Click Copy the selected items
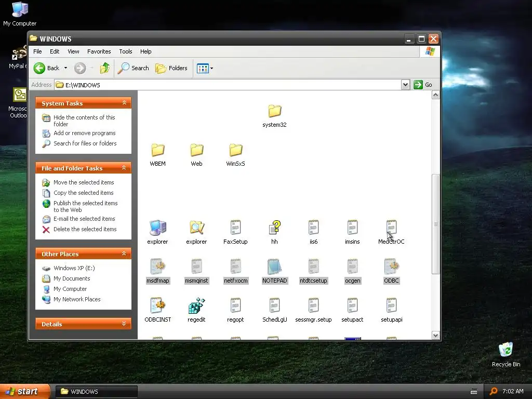Viewport: 532px width, 399px height. coord(84,193)
